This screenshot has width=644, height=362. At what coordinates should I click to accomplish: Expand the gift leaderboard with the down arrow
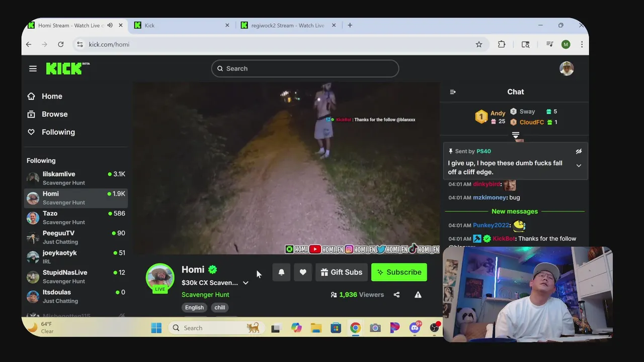tap(515, 135)
